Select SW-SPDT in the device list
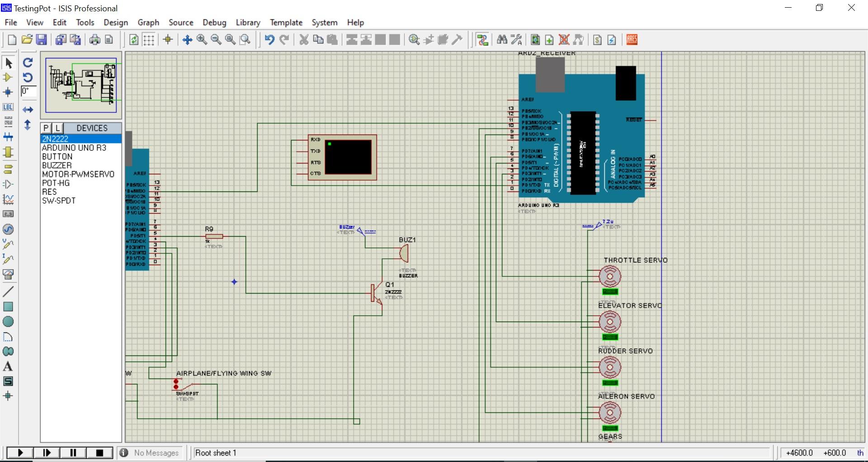Screen dimensions: 868x462 (59, 201)
